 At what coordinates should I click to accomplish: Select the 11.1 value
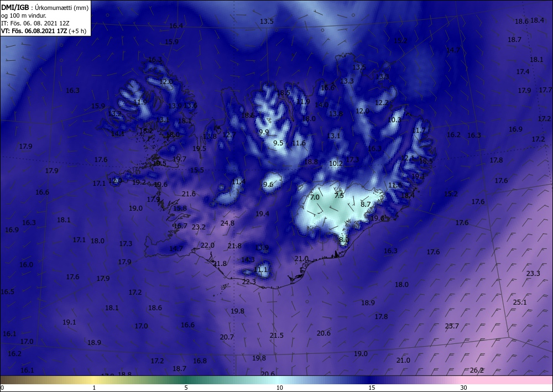click(x=260, y=270)
